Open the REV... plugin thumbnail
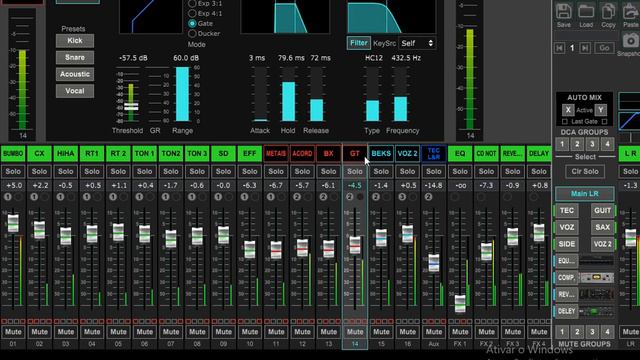 pyautogui.click(x=596, y=294)
